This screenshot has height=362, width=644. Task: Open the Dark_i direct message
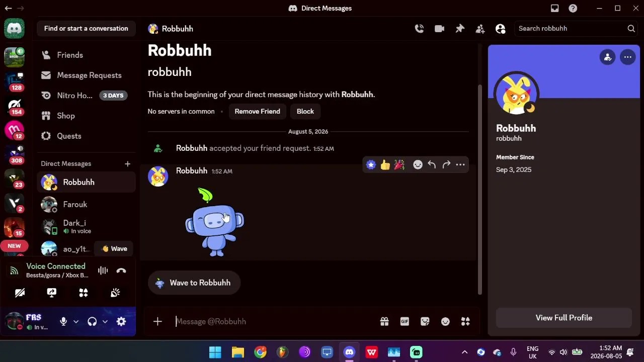pyautogui.click(x=86, y=226)
